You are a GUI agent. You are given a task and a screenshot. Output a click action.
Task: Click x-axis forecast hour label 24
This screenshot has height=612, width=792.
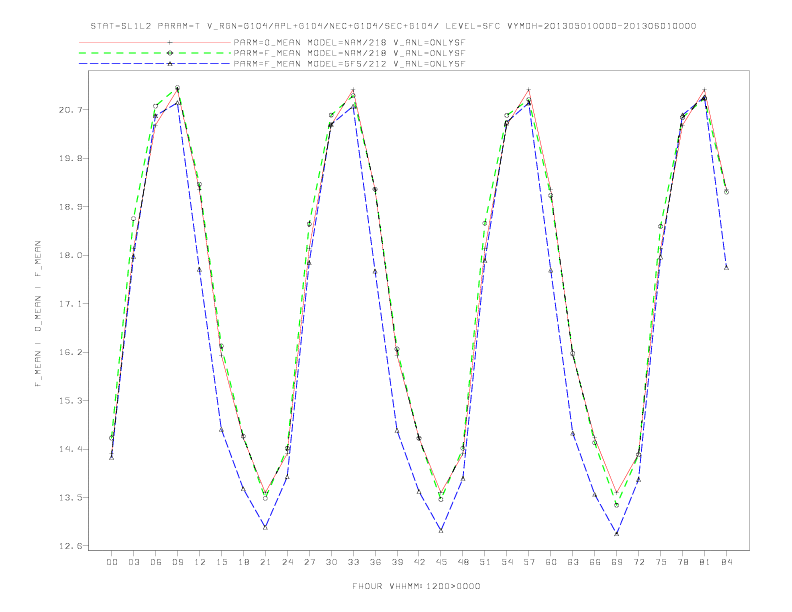pos(287,562)
